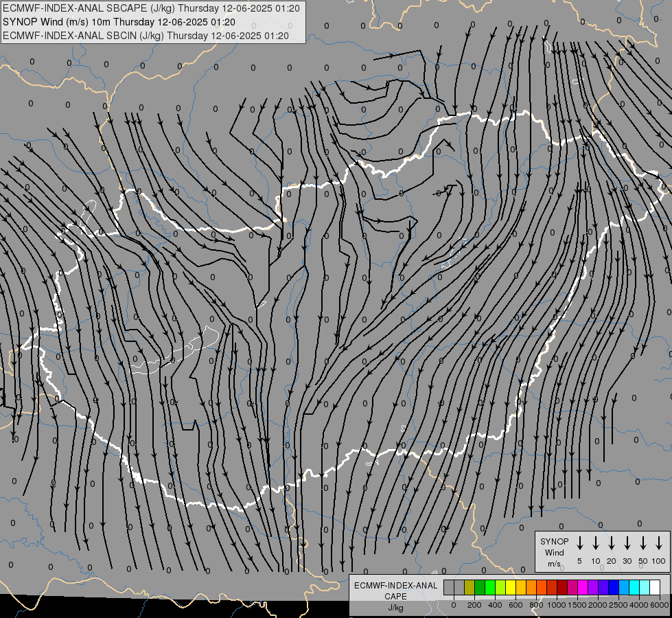This screenshot has width=672, height=618.
Task: Click the wind arrow above 10 m/s
Action: tap(596, 543)
